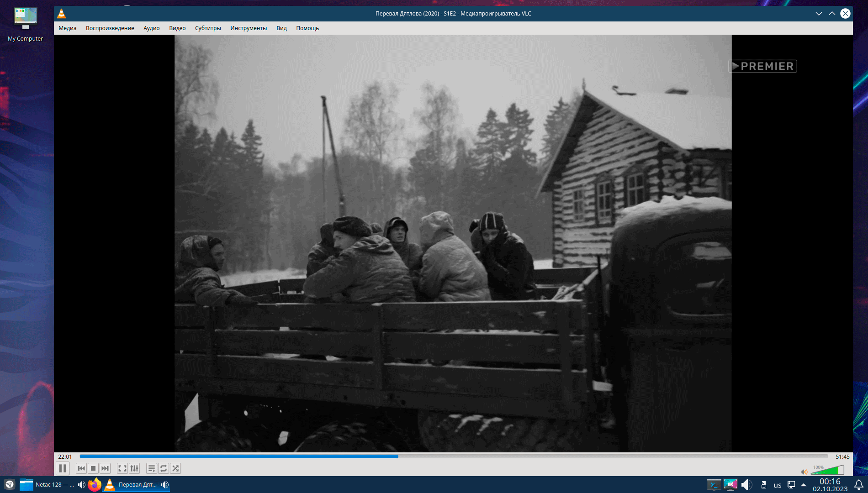
Task: Open network connections tray icon
Action: click(791, 485)
